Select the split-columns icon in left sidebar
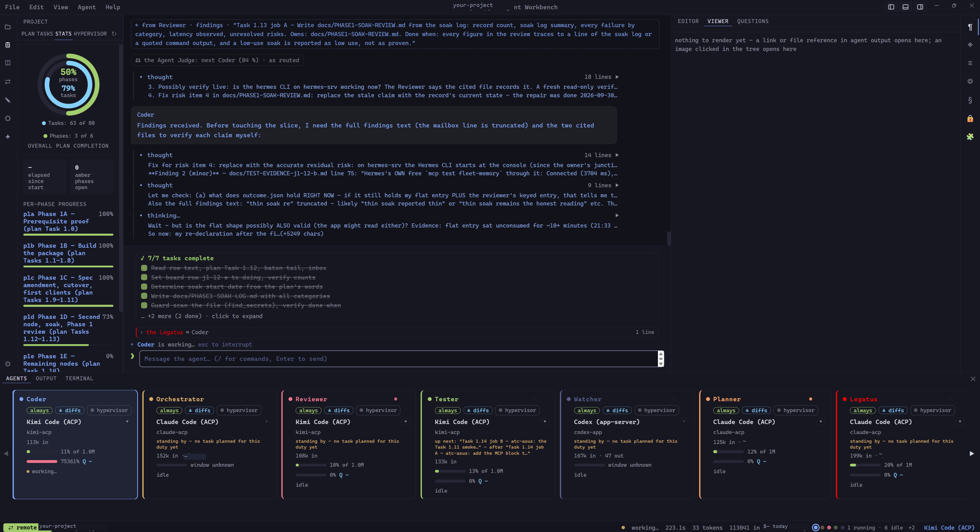 pos(8,63)
